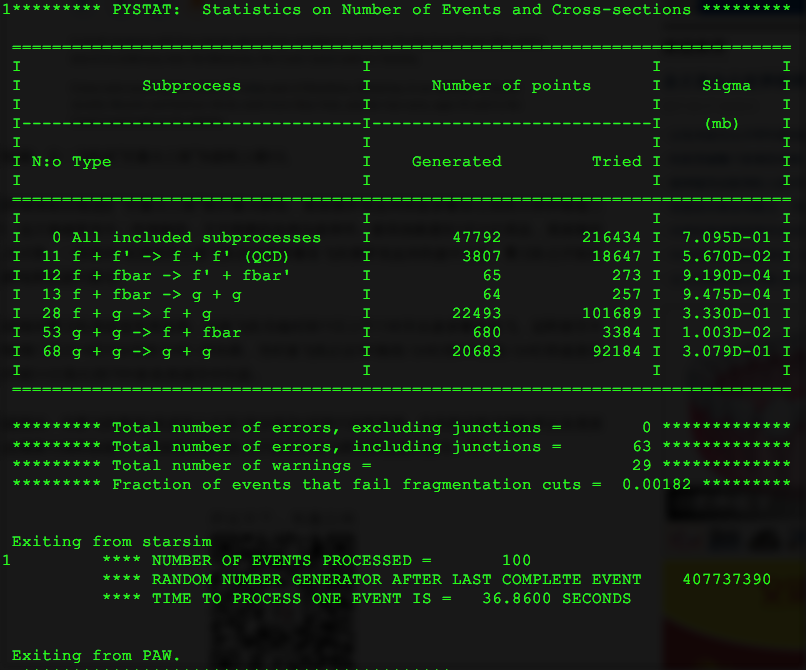Screen dimensions: 806x670
Task: Click generated value 20683
Action: tap(477, 352)
